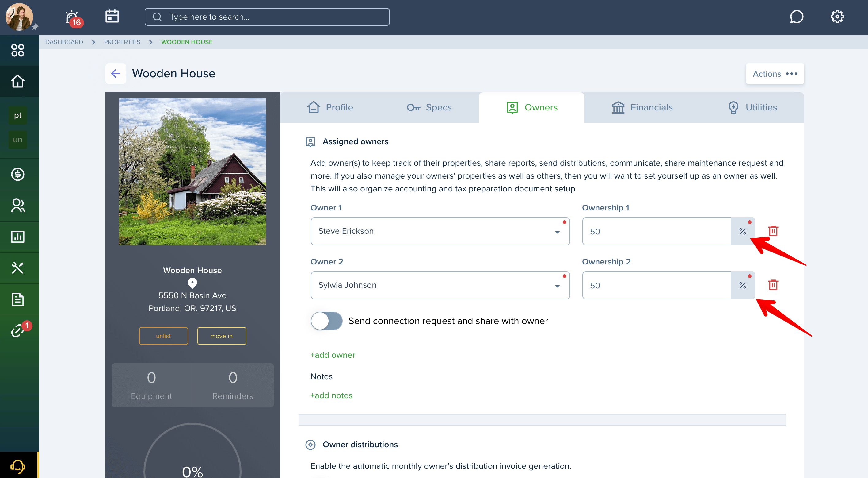
Task: Open the support headset icon
Action: [18, 467]
